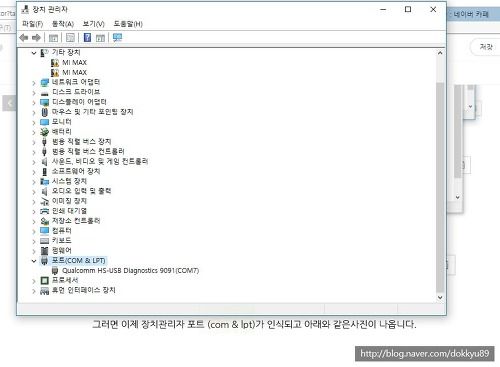
Task: Open the 동작(A) menu
Action: [x=63, y=24]
